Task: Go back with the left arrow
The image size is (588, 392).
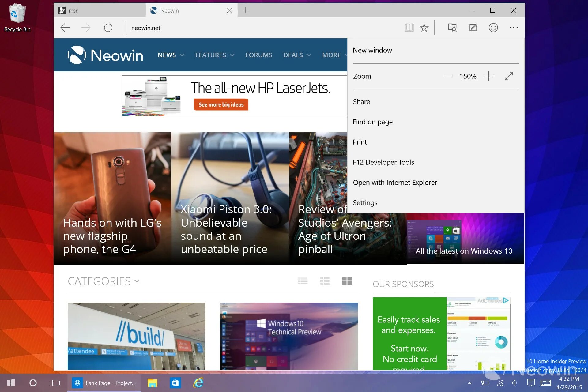Action: coord(65,28)
